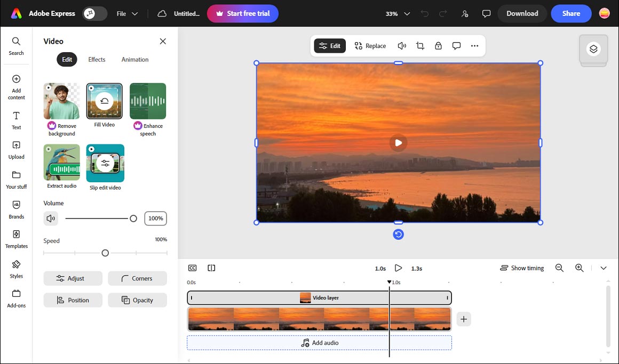The image size is (619, 364).
Task: Click the split clip icon
Action: tap(211, 268)
